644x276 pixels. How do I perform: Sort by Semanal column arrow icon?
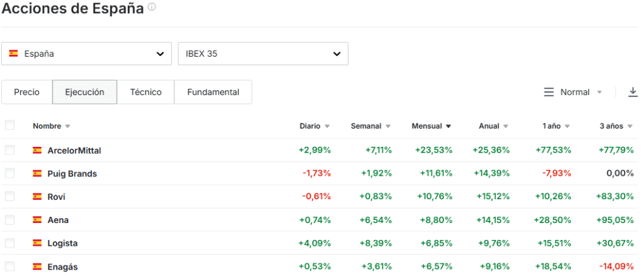click(x=388, y=127)
